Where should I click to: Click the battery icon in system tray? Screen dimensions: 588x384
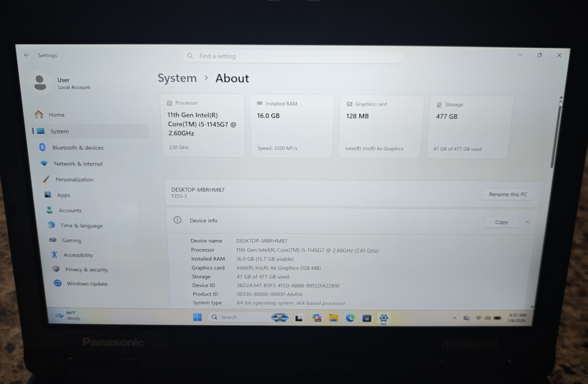coord(497,318)
